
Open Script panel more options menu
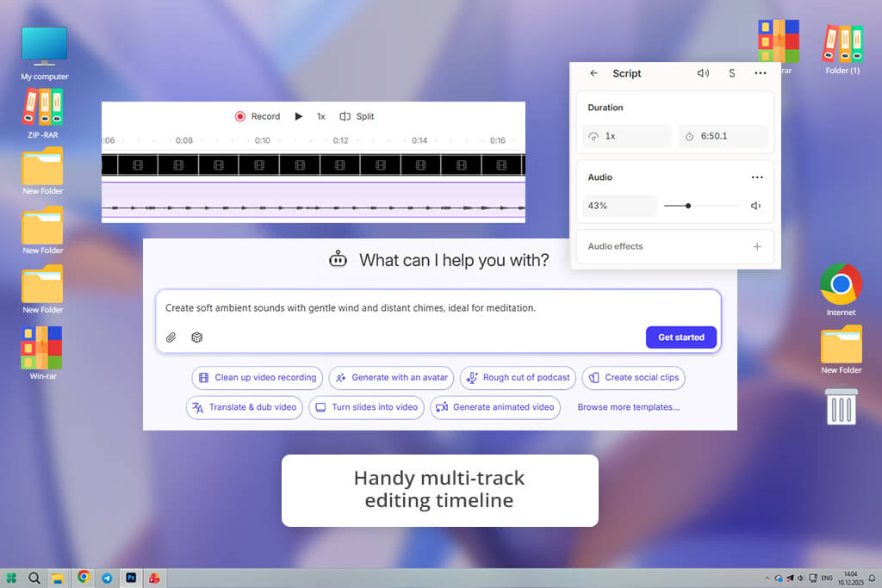(761, 73)
